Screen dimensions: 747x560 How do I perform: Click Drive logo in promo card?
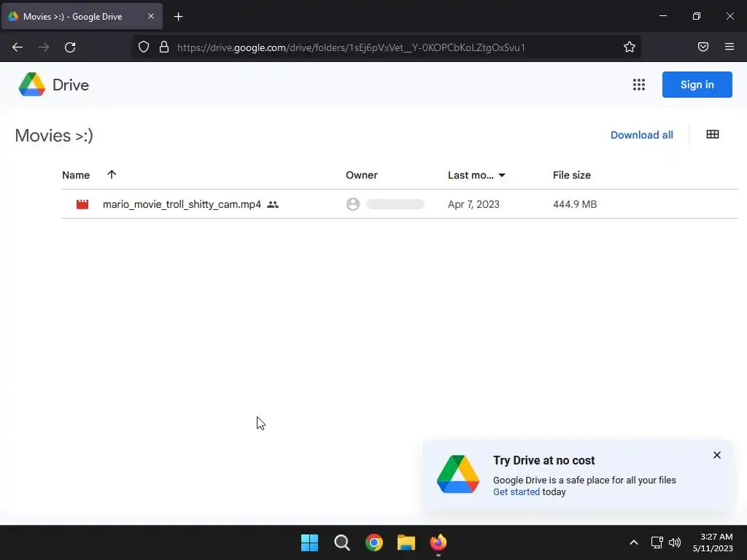click(458, 474)
